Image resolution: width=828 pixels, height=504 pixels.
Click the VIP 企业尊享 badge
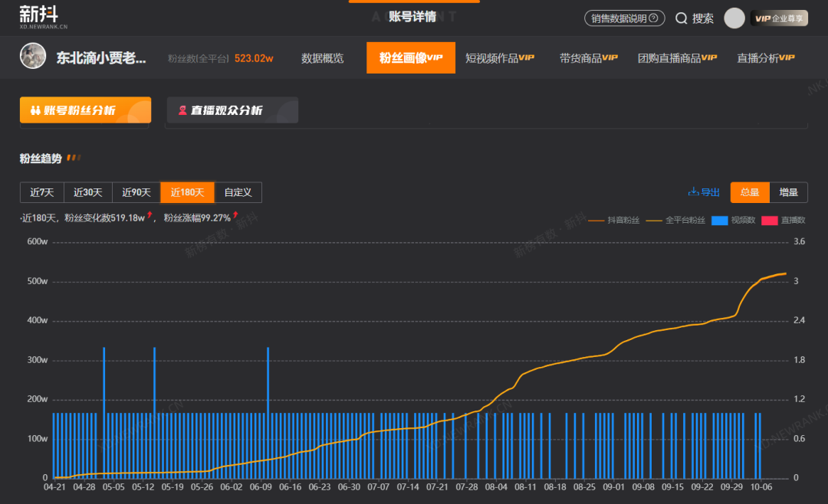coord(778,18)
